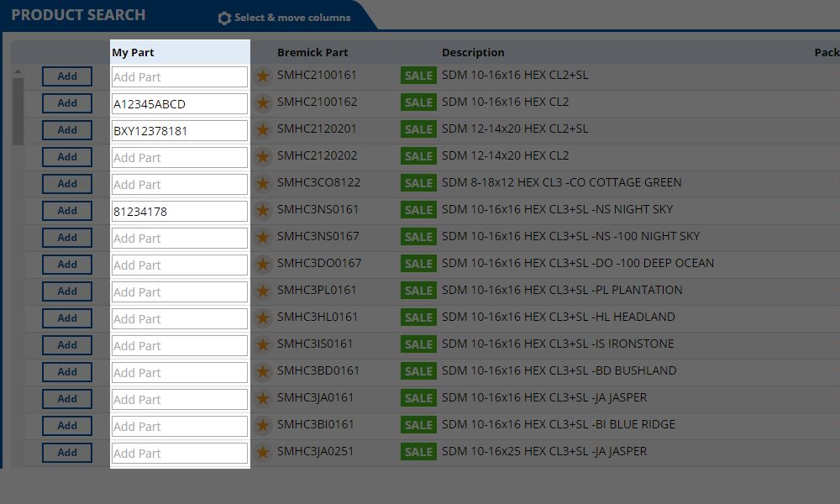Click star next to SMHC3JA0161
Image resolution: width=840 pixels, height=504 pixels.
click(263, 399)
